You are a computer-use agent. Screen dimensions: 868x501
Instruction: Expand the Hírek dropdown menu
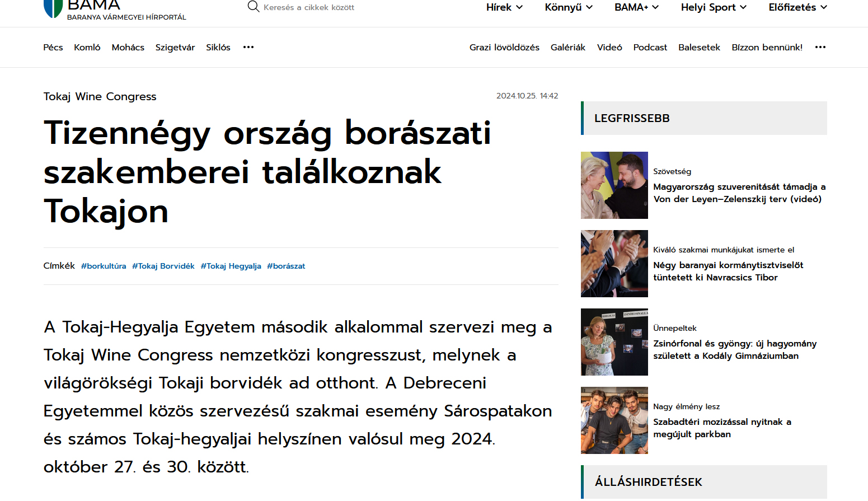(x=504, y=7)
